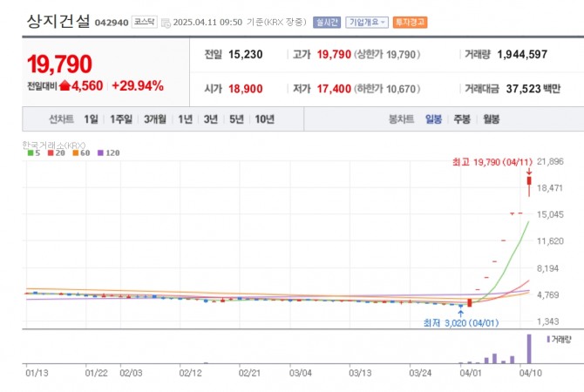This screenshot has width=584, height=392.
Task: Click the purple 120-day moving average legend
Action: pos(108,153)
